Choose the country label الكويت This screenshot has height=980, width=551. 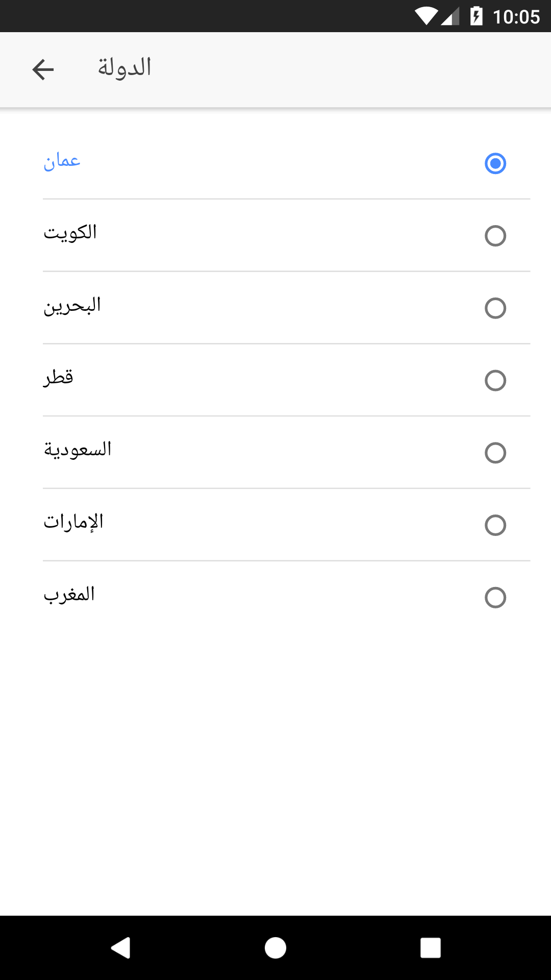tap(70, 233)
